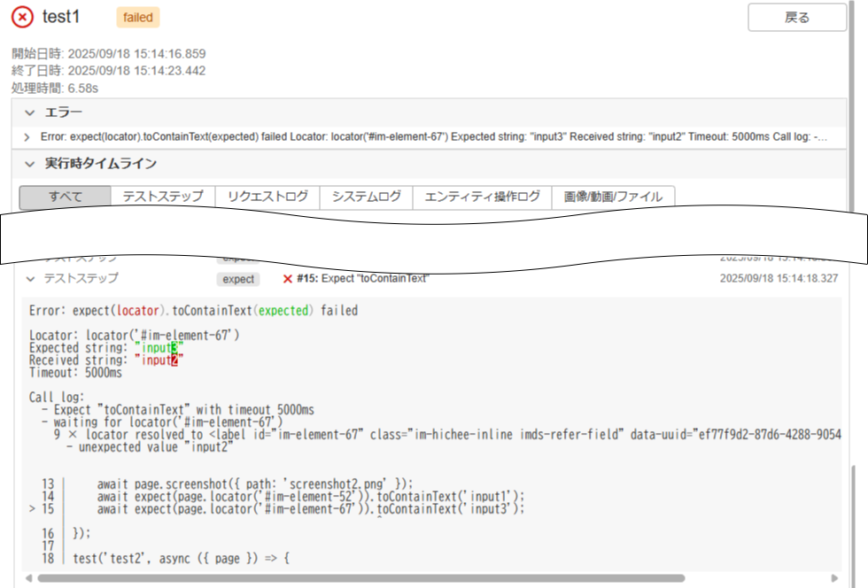Viewport: 868px width, 588px height.
Task: Click the 'failed' status badge
Action: 136,17
